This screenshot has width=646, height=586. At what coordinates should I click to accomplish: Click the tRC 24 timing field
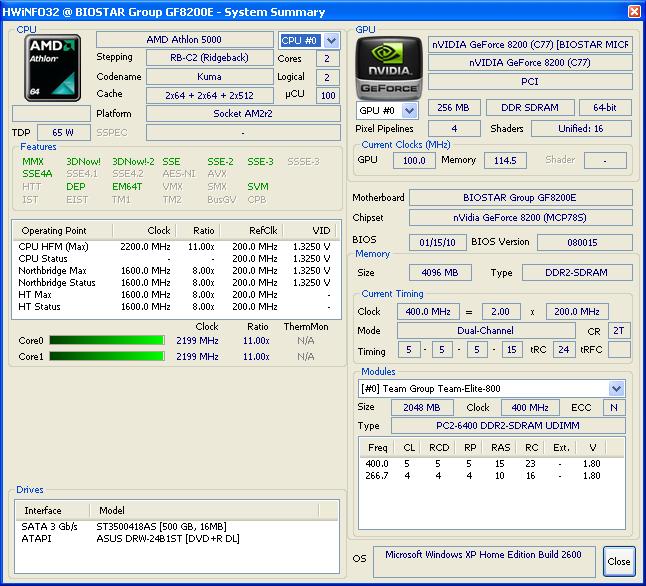click(564, 349)
